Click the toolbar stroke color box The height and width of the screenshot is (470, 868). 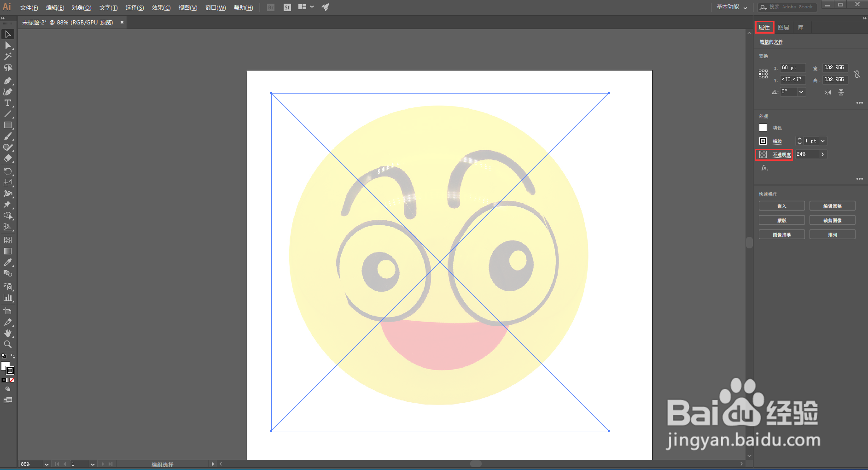10,370
